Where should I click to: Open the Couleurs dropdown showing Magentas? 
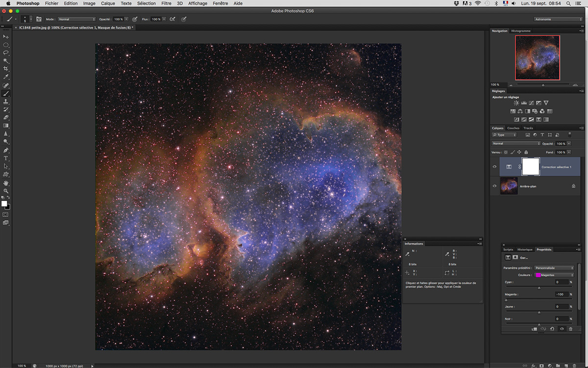tap(554, 275)
